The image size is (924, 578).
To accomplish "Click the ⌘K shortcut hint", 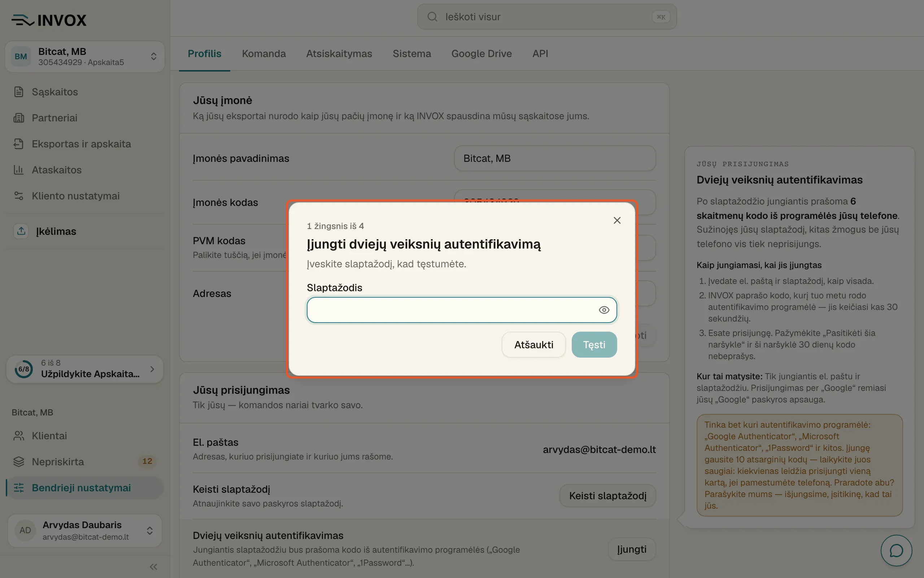I will point(661,17).
